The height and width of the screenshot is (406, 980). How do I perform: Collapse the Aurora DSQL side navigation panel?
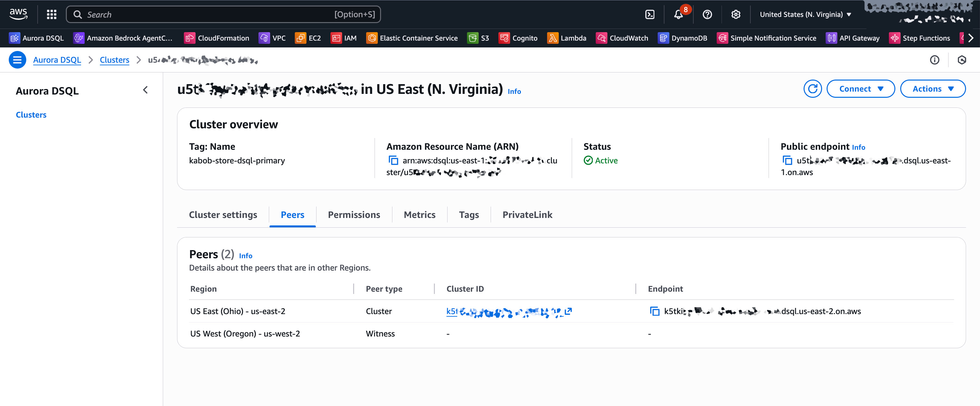click(x=145, y=90)
